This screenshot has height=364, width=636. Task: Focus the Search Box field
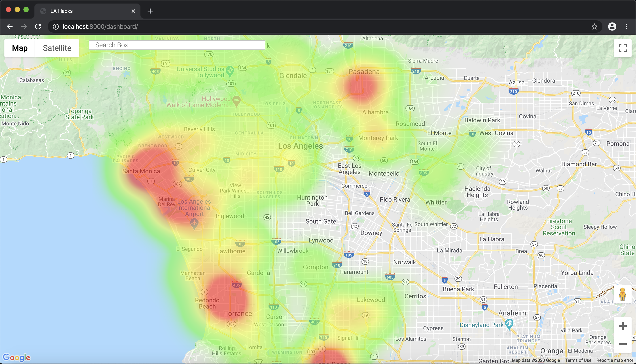(177, 45)
